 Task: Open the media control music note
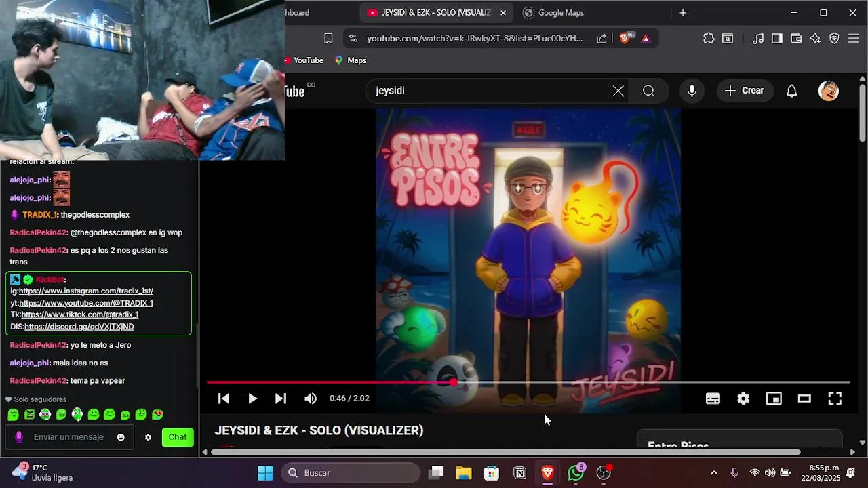tap(758, 39)
